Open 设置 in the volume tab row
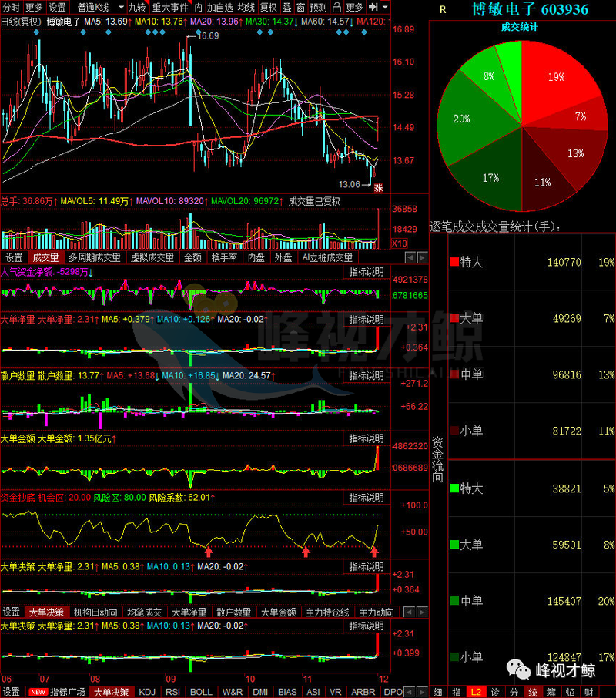The height and width of the screenshot is (698, 616). tap(14, 257)
